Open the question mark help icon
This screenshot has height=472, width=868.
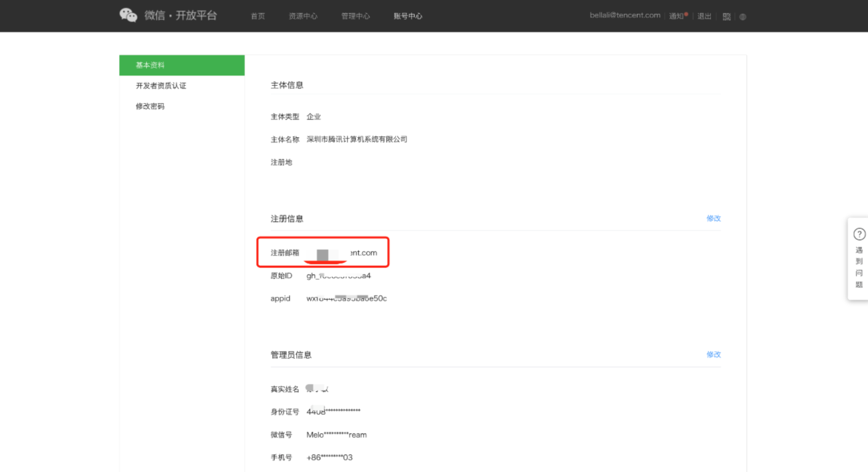[x=859, y=234]
